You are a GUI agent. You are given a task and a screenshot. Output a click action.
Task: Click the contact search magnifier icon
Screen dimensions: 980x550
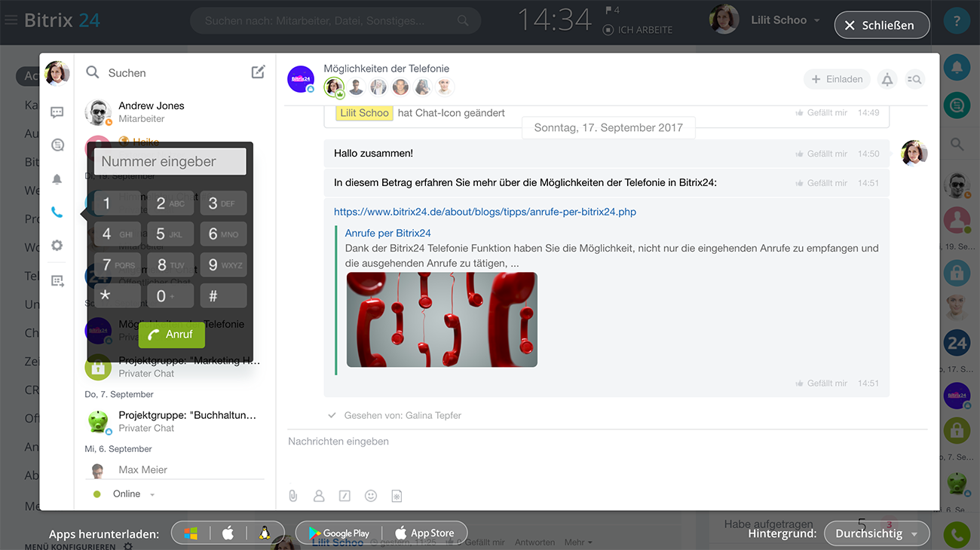click(x=93, y=72)
